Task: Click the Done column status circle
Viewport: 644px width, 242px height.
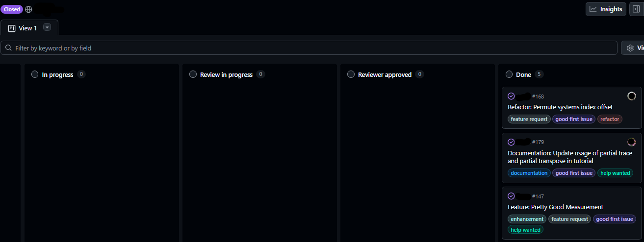Action: tap(509, 74)
